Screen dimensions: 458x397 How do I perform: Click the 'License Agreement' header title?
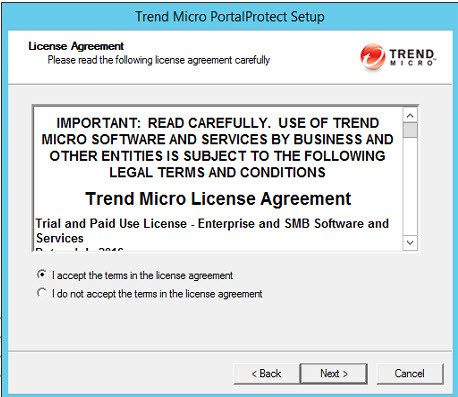tap(76, 46)
